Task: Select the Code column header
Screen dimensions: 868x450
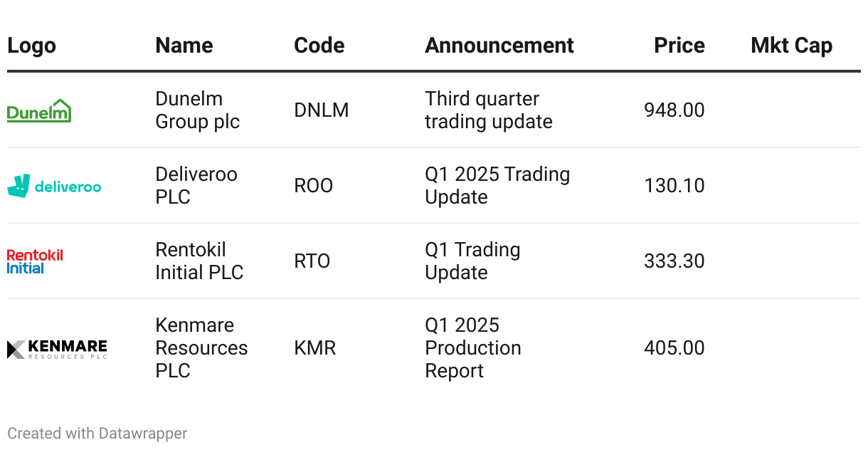Action: 319,46
